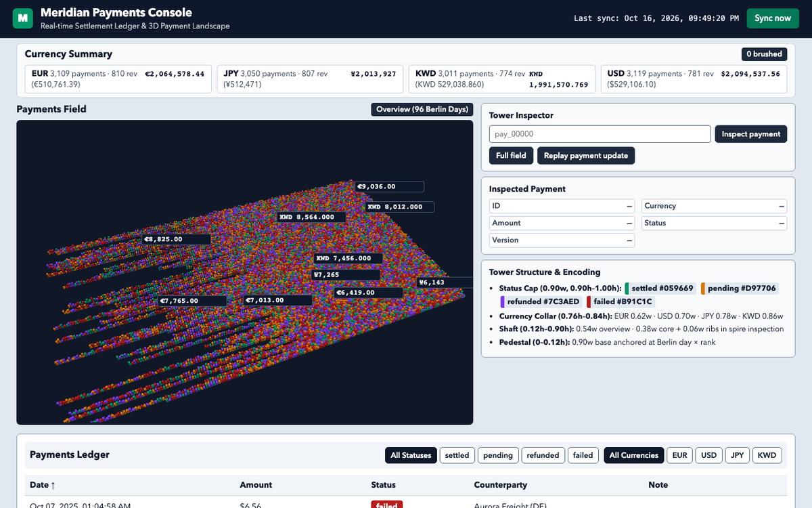Filter ledger by KWD currency
812x508 pixels.
pyautogui.click(x=767, y=455)
